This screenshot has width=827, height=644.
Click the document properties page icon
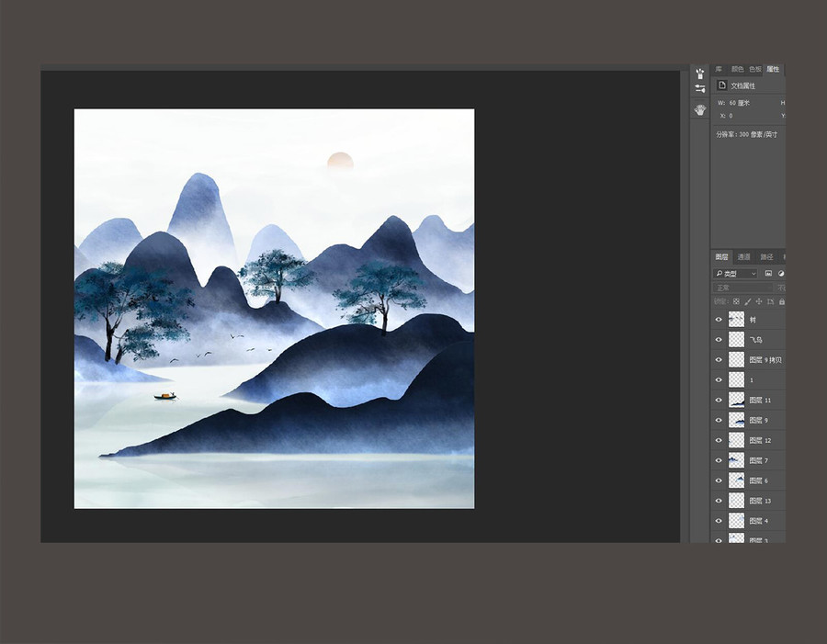click(x=722, y=85)
